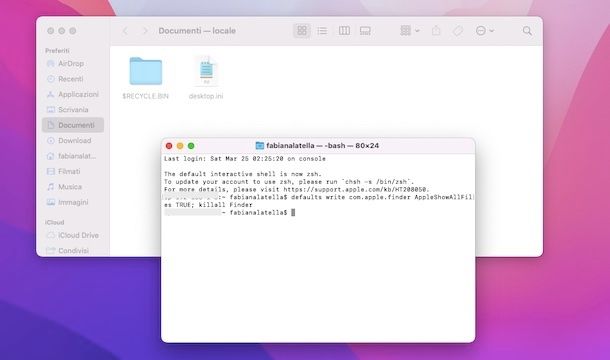The height and width of the screenshot is (360, 610).
Task: Click the Finder title 'Documenti — locale'
Action: (x=197, y=31)
